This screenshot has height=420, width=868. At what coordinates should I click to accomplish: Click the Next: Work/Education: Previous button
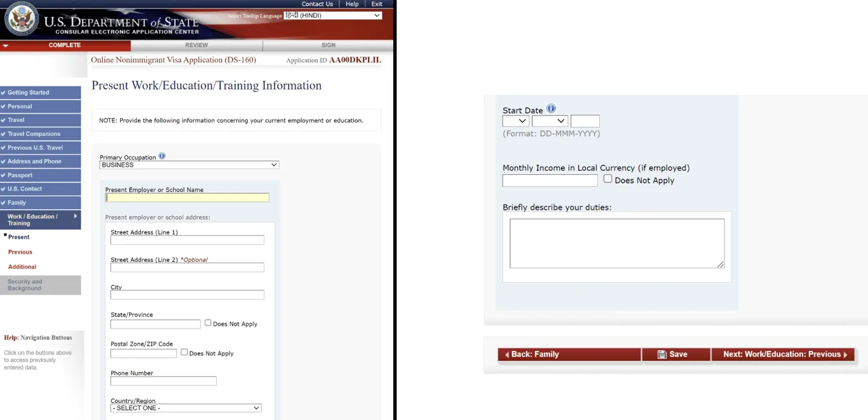point(783,355)
